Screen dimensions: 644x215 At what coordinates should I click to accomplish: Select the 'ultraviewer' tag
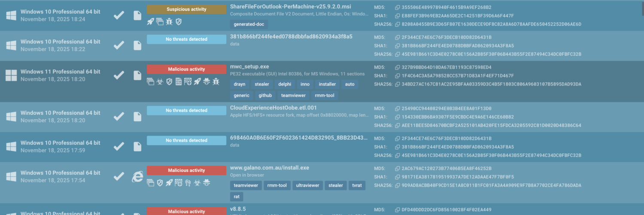click(x=307, y=185)
